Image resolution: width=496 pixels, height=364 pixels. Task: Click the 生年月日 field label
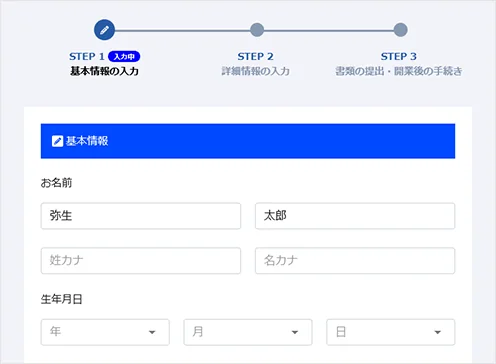(61, 299)
